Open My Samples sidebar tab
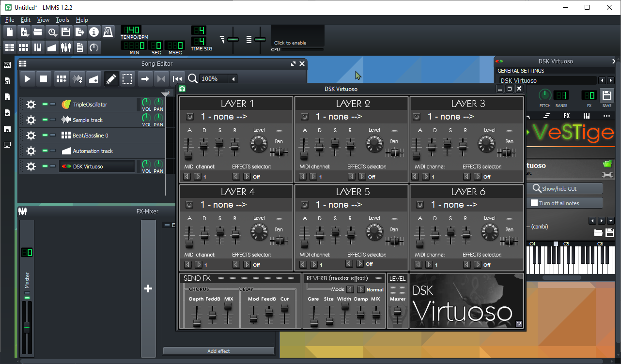Image resolution: width=621 pixels, height=364 pixels. [x=7, y=97]
